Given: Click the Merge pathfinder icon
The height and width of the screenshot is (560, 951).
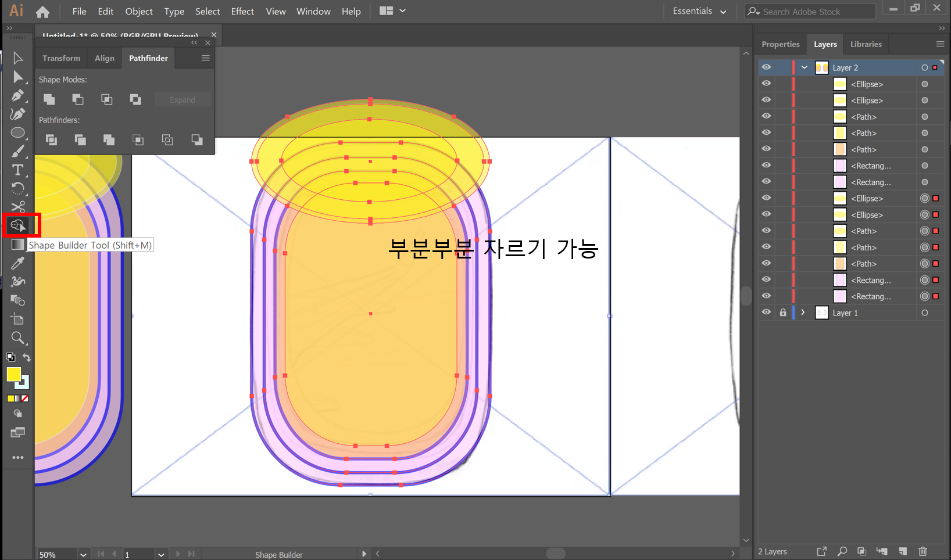Looking at the screenshot, I should point(109,139).
